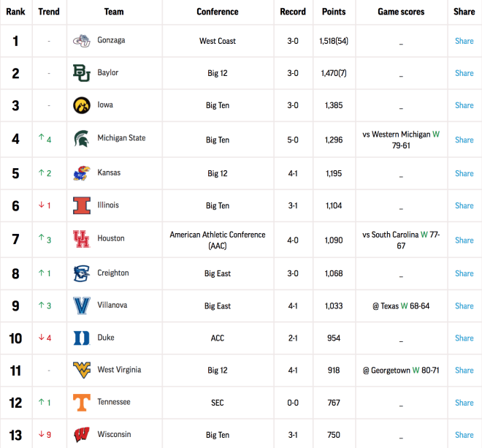Click the Michigan State Spartan helmet logo
This screenshot has width=482, height=448.
pos(82,138)
